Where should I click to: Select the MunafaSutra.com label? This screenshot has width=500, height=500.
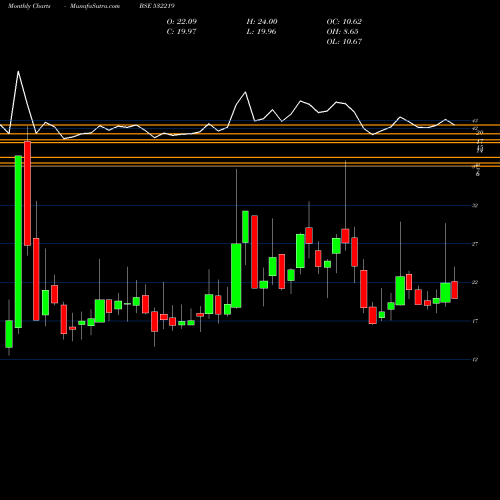click(x=95, y=6)
